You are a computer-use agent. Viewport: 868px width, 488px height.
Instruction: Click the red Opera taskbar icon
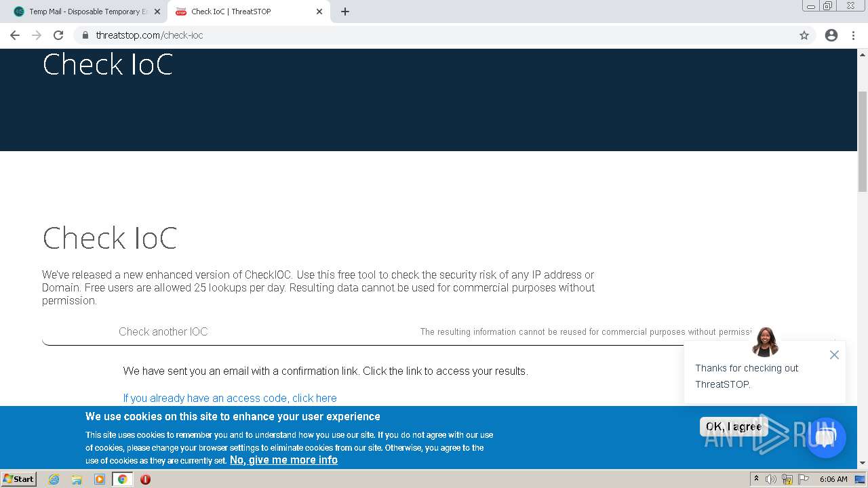(145, 479)
